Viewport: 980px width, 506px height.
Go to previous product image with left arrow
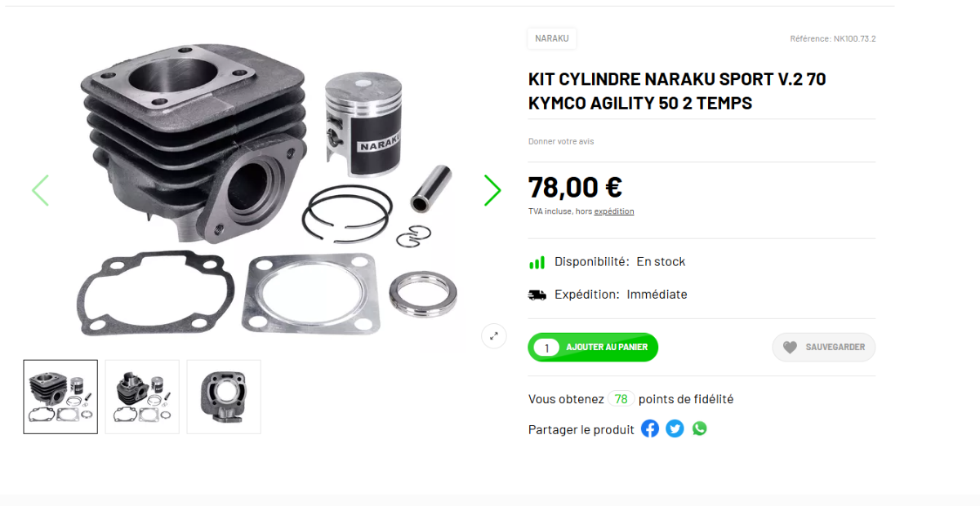[40, 190]
